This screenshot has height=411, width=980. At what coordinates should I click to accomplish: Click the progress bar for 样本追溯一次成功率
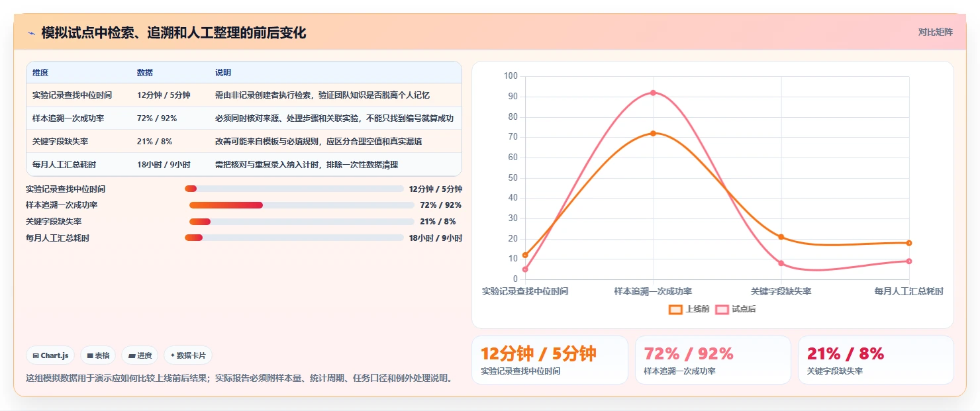tap(302, 205)
